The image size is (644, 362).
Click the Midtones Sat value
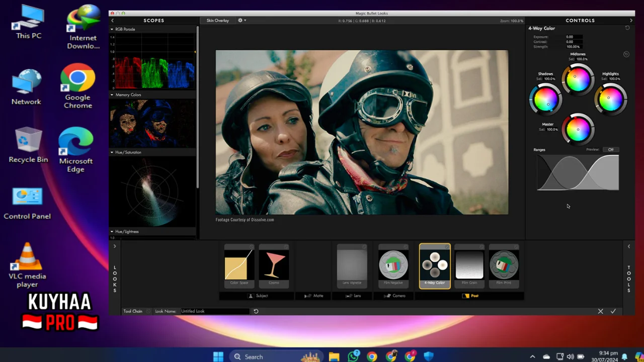click(582, 59)
